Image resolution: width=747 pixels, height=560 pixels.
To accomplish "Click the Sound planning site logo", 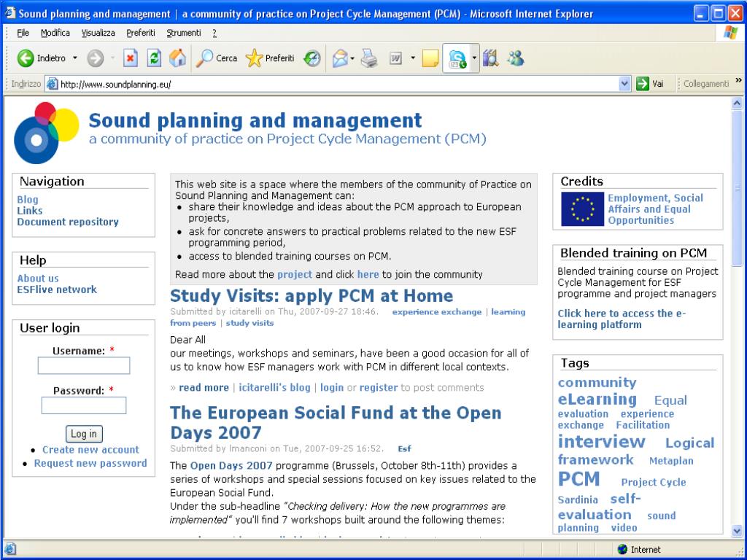I will tap(46, 133).
